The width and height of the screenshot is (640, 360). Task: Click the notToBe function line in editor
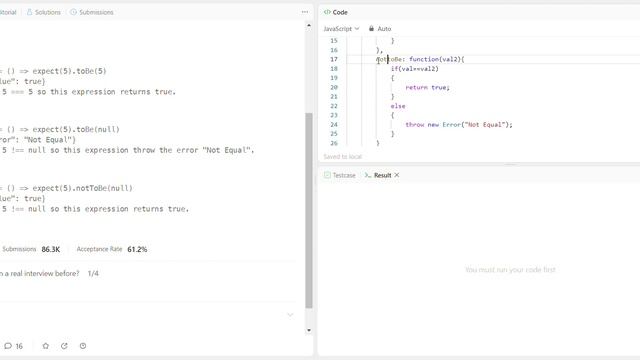[420, 59]
